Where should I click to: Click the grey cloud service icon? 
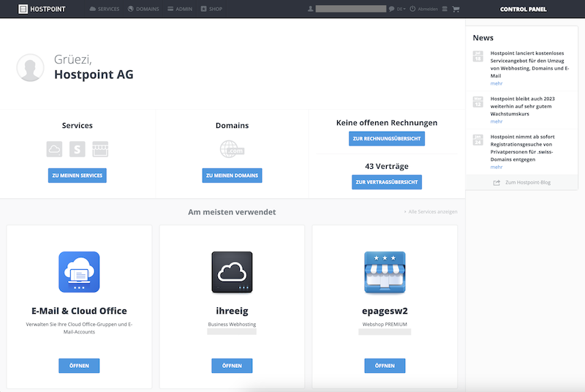(x=54, y=149)
